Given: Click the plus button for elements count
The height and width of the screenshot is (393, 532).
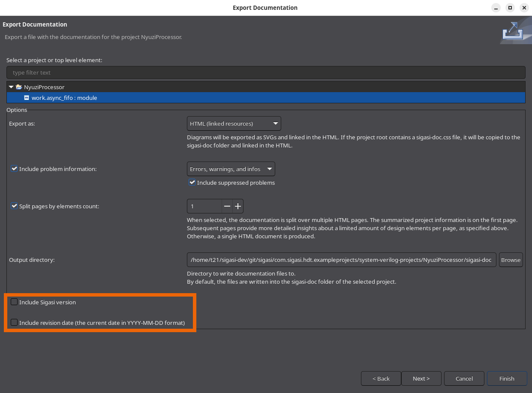Looking at the screenshot, I should 238,207.
